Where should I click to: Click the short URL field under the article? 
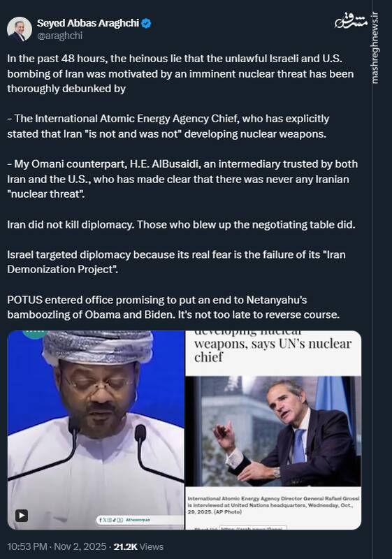coord(253,528)
